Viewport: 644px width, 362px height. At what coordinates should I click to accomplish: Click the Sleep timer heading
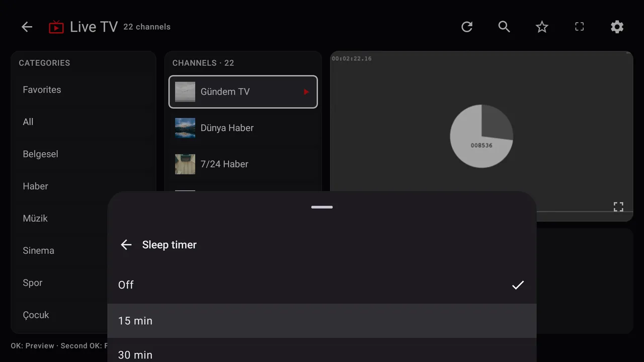[170, 245]
